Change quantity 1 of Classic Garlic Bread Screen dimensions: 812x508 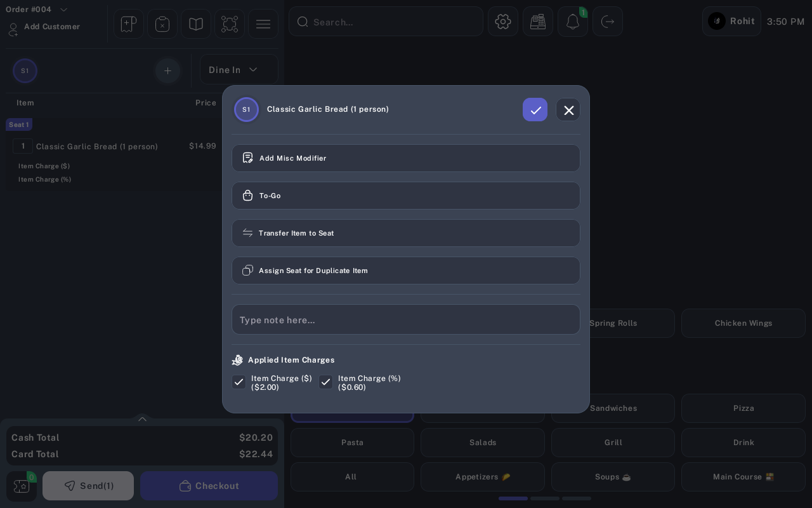tap(23, 146)
